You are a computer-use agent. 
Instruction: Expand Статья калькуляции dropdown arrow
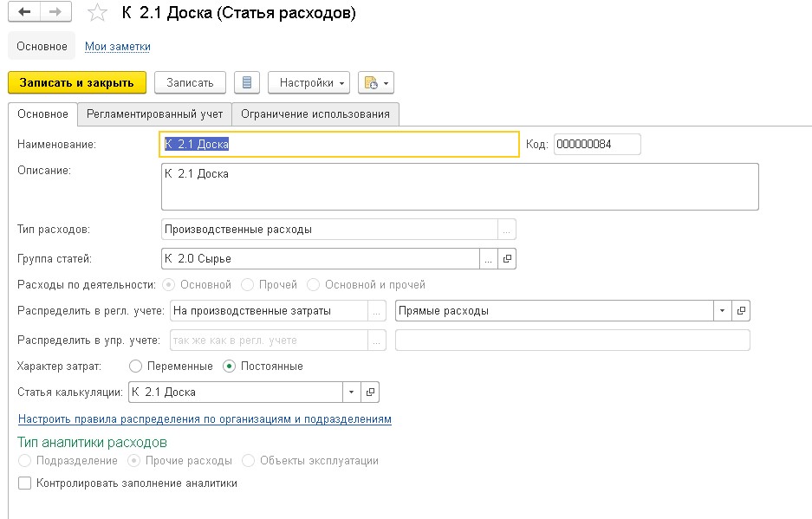tap(351, 392)
